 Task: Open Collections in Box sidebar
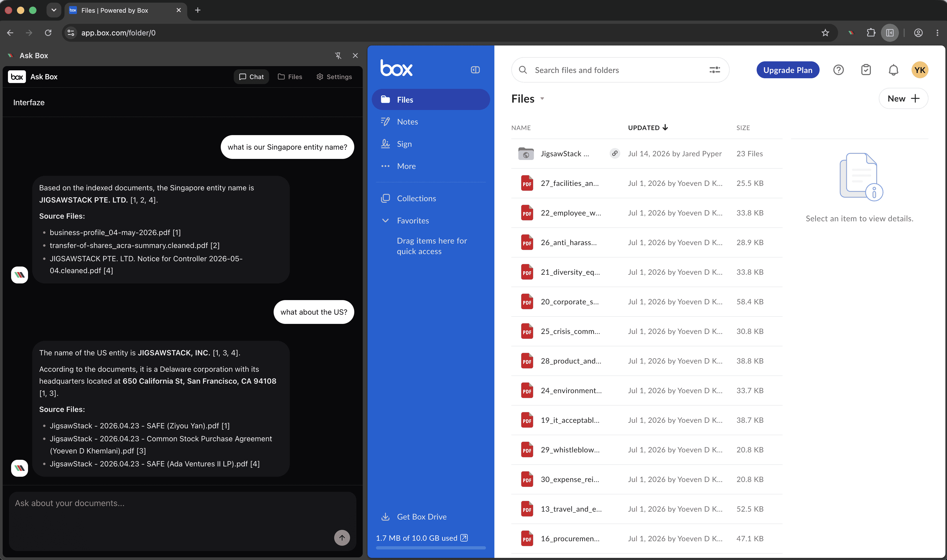(x=430, y=198)
